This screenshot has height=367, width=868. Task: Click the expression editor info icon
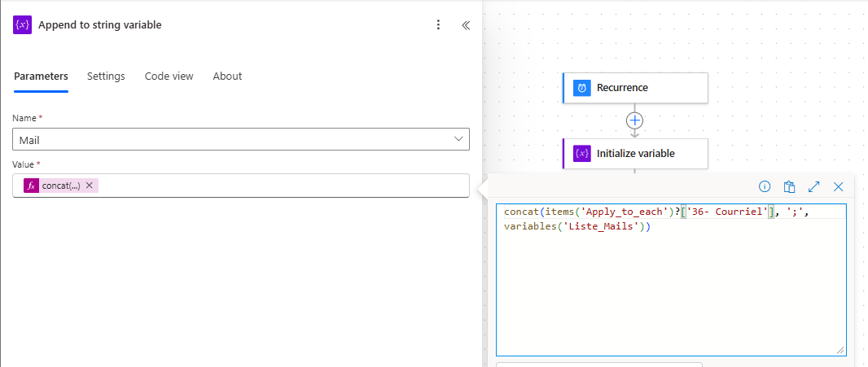pos(765,186)
